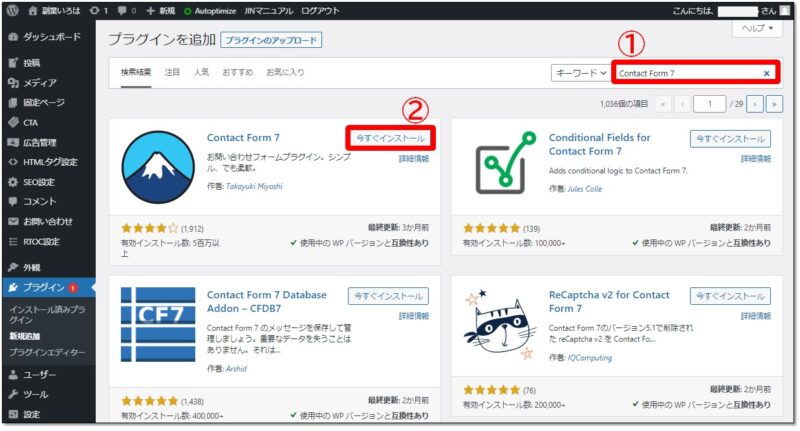Click プラグインのアップロード button
The width and height of the screenshot is (800, 431).
(x=271, y=40)
